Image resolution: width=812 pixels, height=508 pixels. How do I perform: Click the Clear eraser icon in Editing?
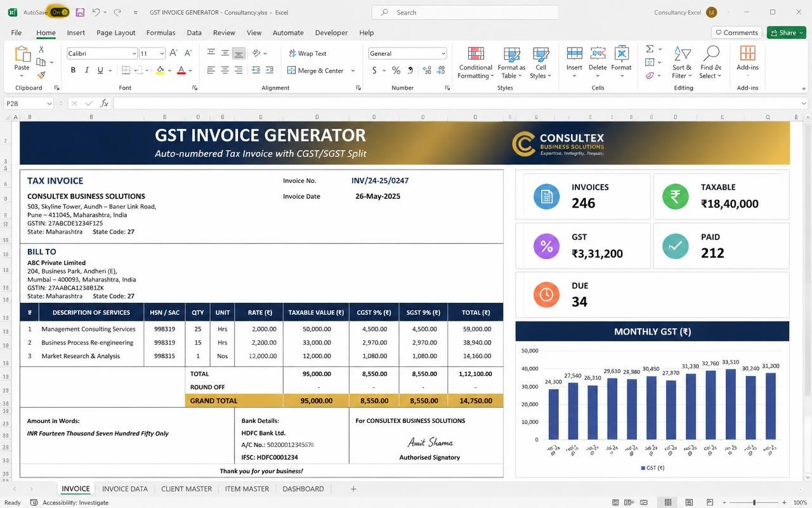point(650,76)
